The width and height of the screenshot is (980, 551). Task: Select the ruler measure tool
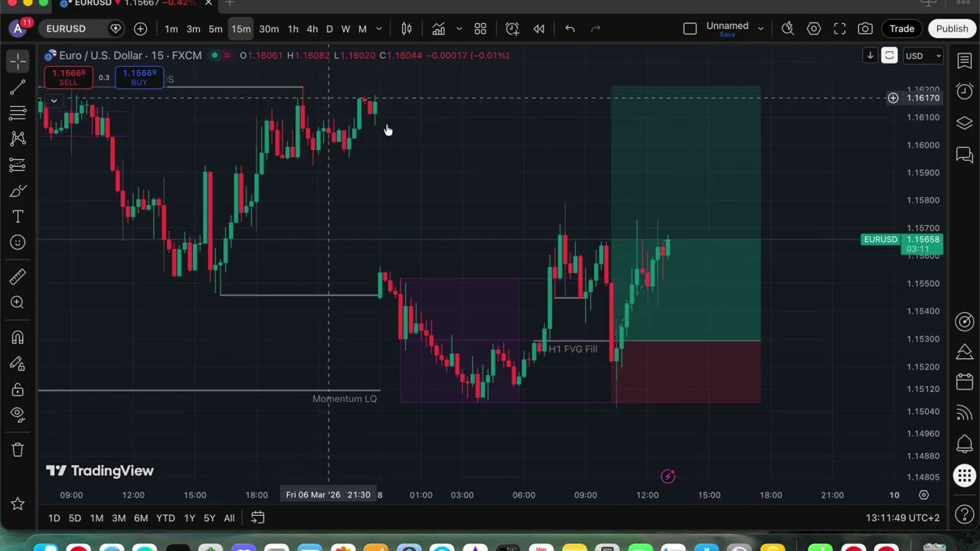click(18, 276)
